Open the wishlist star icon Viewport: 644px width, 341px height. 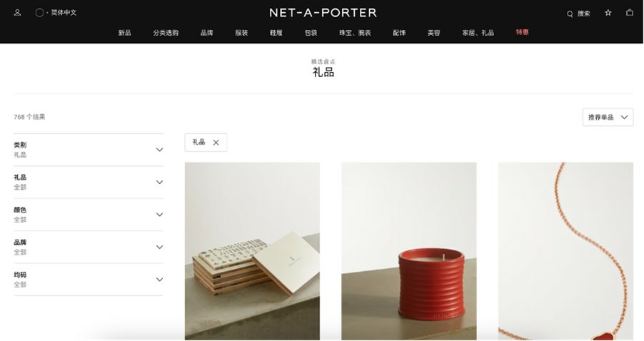(608, 13)
